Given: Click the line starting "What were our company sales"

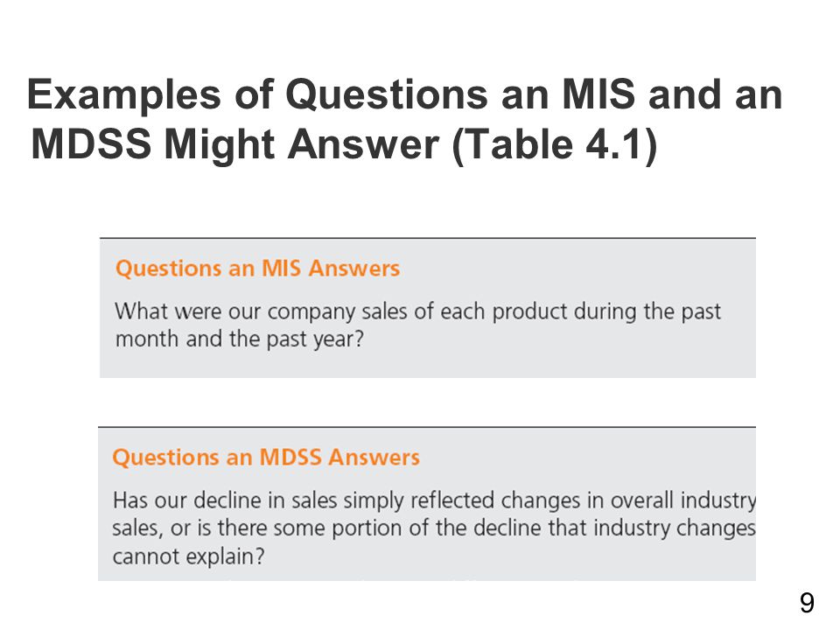Looking at the screenshot, I should tap(418, 311).
